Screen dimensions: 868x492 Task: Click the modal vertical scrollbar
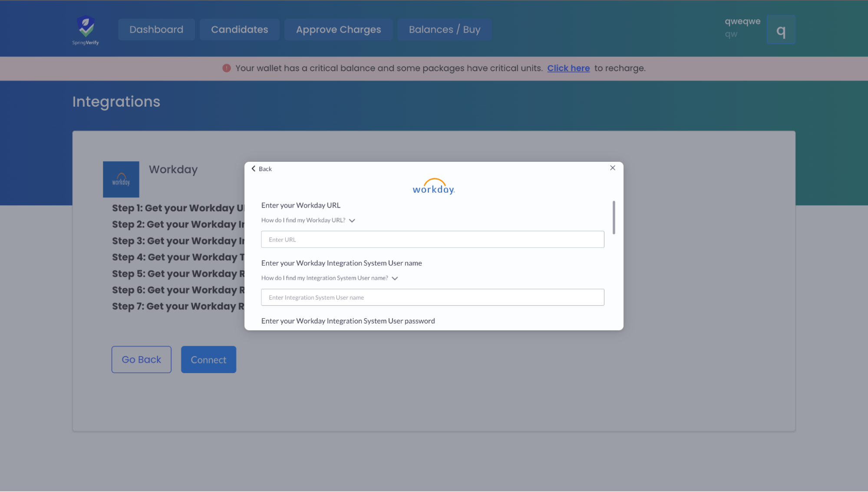click(614, 217)
